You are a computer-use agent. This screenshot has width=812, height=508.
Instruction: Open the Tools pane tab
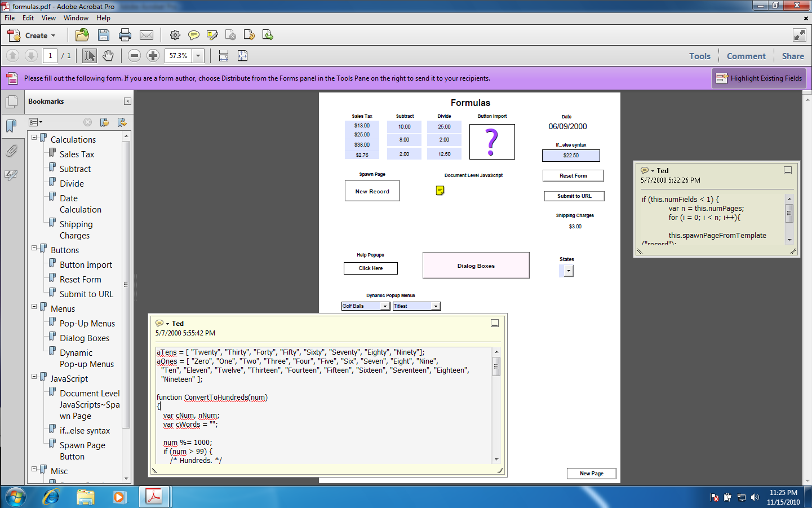[x=699, y=56]
